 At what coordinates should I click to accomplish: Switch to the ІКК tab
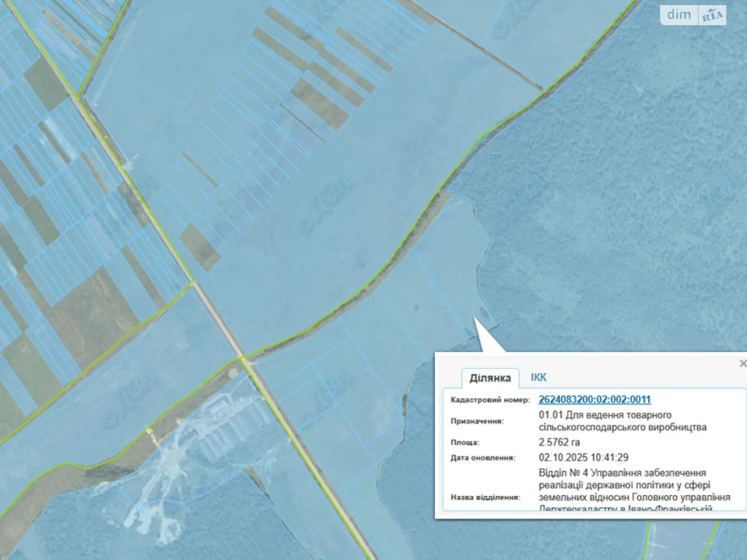click(538, 378)
